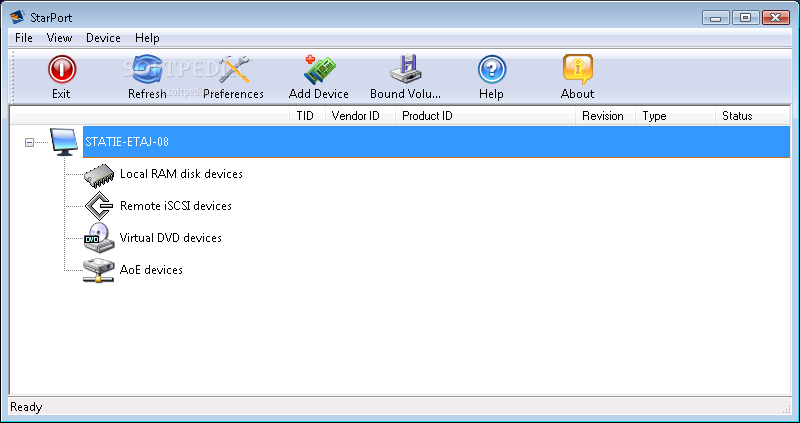Sort by the TID column header
Screen dimensions: 800x423
click(307, 116)
